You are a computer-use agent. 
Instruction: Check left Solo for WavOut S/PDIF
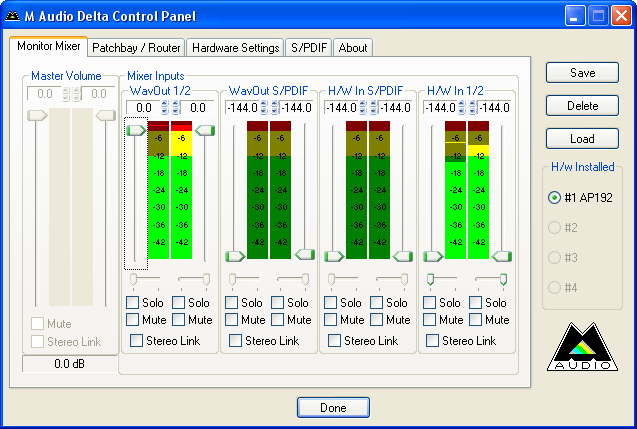232,303
